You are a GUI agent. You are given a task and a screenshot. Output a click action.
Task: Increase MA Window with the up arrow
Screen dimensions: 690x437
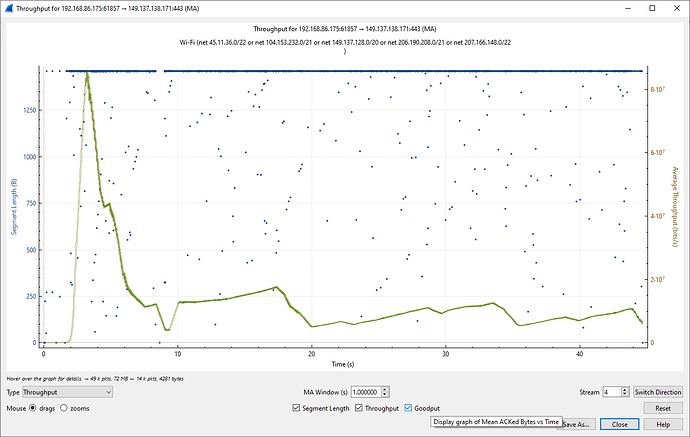click(386, 390)
